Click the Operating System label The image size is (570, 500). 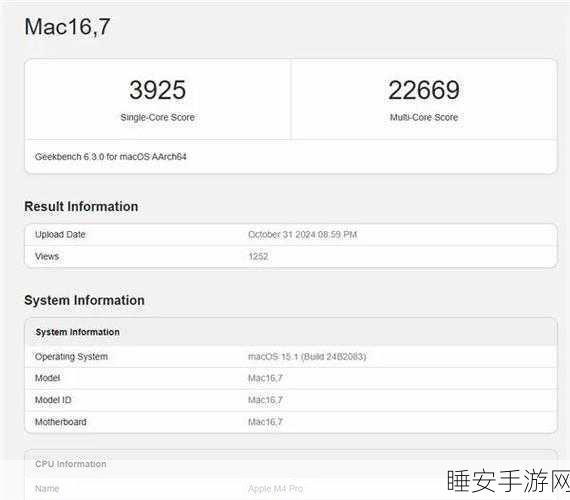71,357
